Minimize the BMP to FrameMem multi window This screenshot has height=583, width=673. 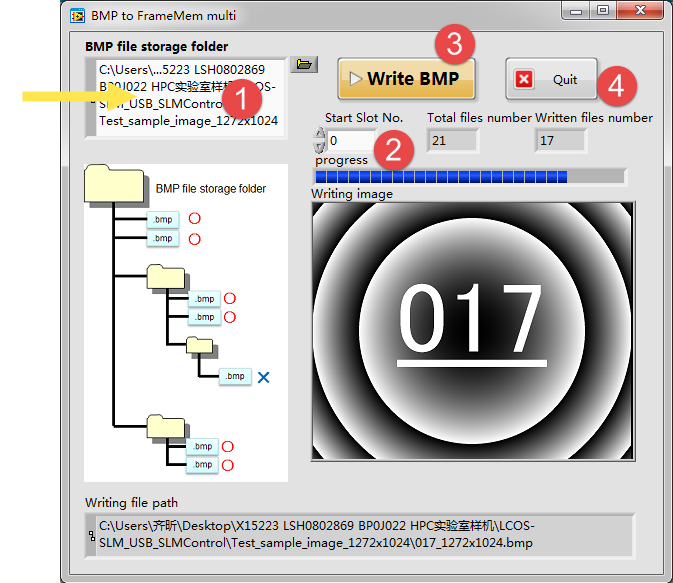(576, 11)
